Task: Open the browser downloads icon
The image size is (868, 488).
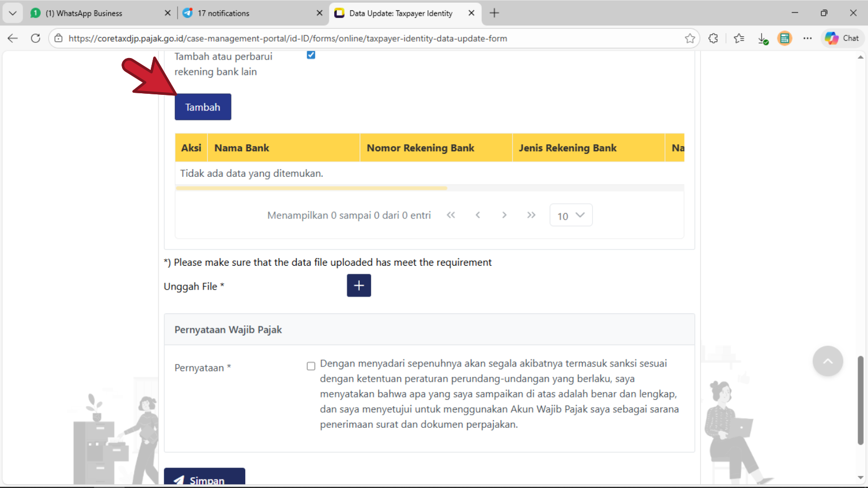Action: pos(763,38)
